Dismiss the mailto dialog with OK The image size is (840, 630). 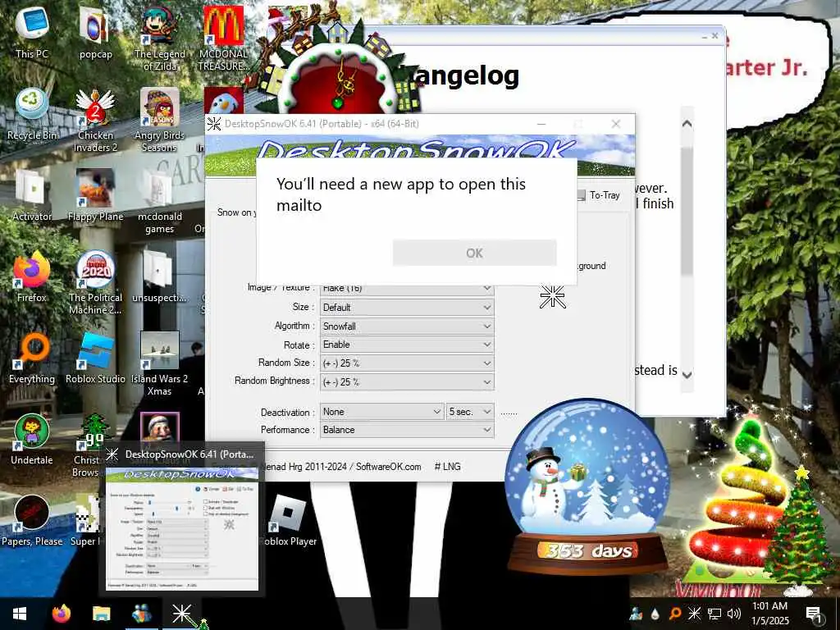[474, 253]
